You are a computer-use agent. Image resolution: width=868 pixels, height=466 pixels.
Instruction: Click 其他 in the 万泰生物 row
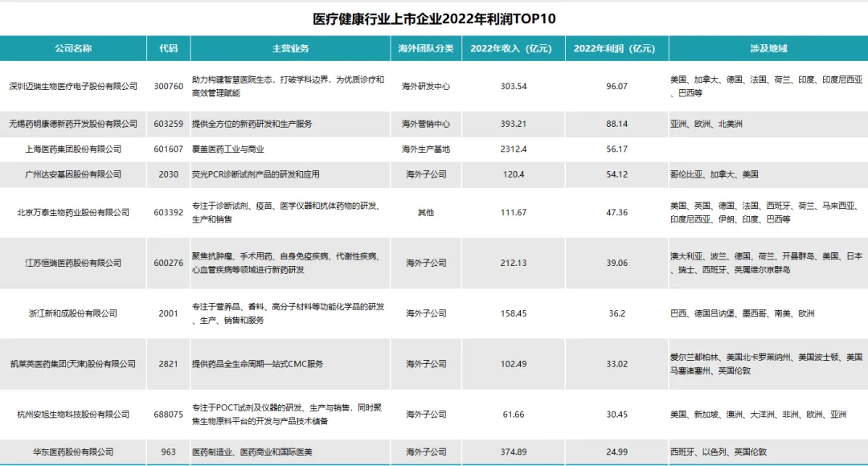426,213
